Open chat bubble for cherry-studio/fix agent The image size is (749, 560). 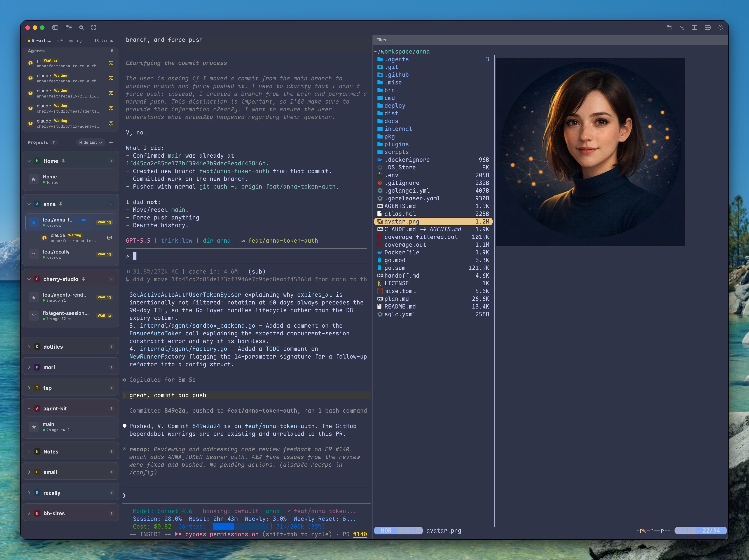111,123
